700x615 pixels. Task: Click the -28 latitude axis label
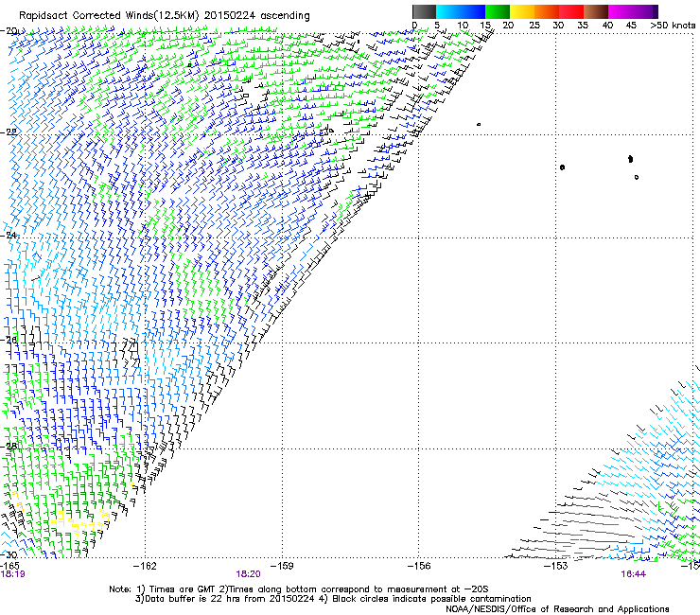pos(9,447)
